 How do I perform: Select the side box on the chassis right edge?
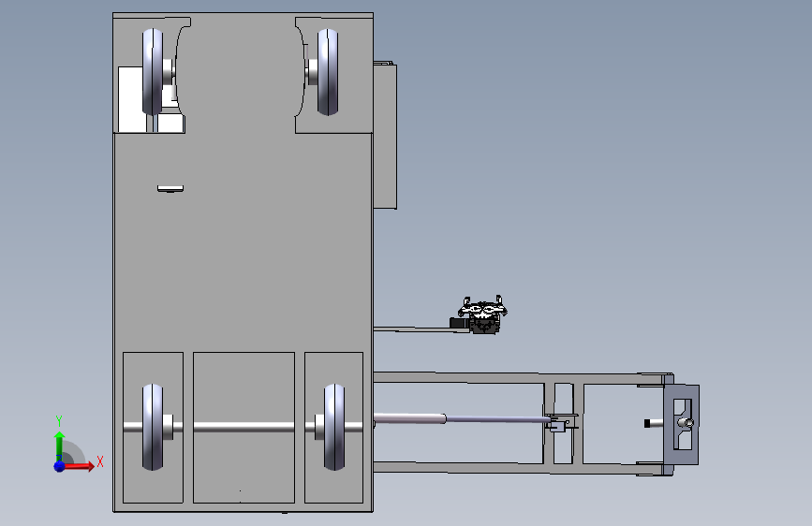coord(385,136)
